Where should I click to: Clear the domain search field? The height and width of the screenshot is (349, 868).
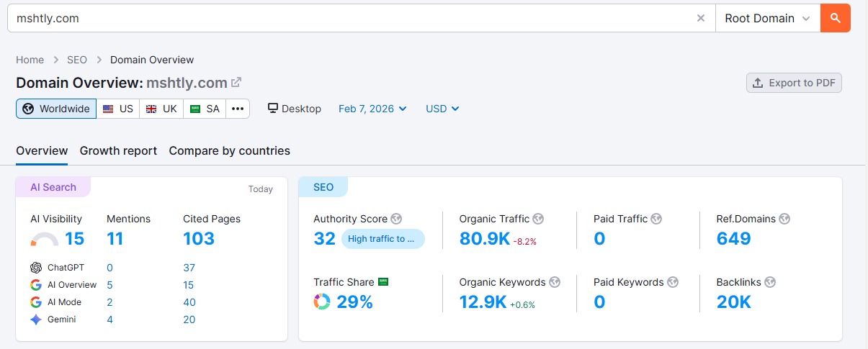click(701, 19)
